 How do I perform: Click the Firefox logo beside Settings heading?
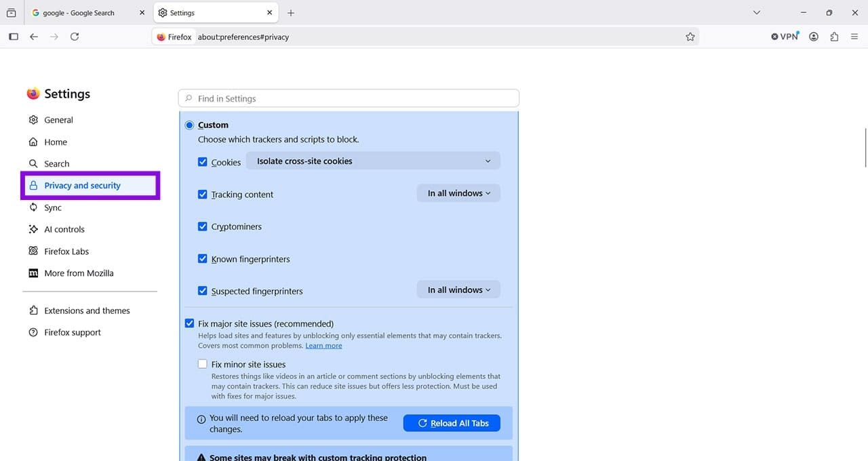click(x=33, y=94)
